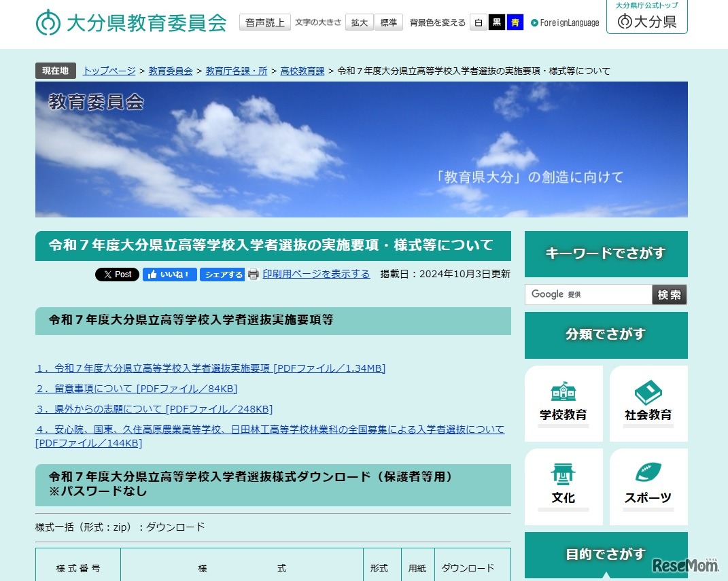Navigate to 高校教育課 in the breadcrumb
The width and height of the screenshot is (728, 581).
(x=302, y=70)
